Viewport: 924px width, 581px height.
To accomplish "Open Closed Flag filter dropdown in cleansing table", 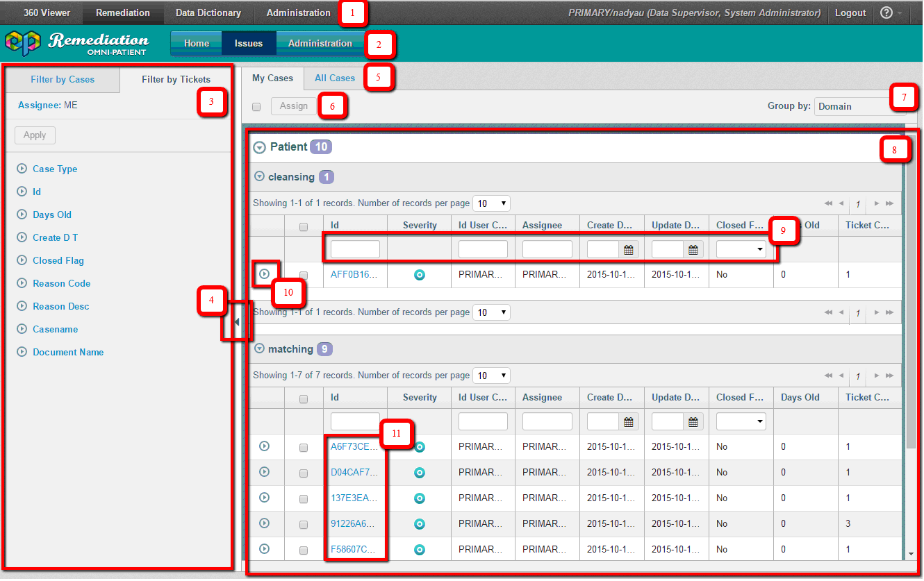I will tap(741, 249).
